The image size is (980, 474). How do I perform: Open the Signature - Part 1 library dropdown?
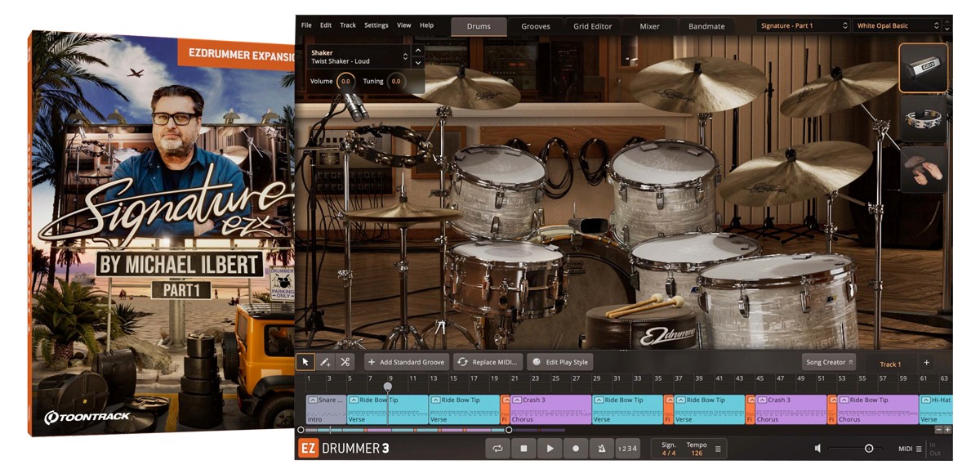[804, 26]
